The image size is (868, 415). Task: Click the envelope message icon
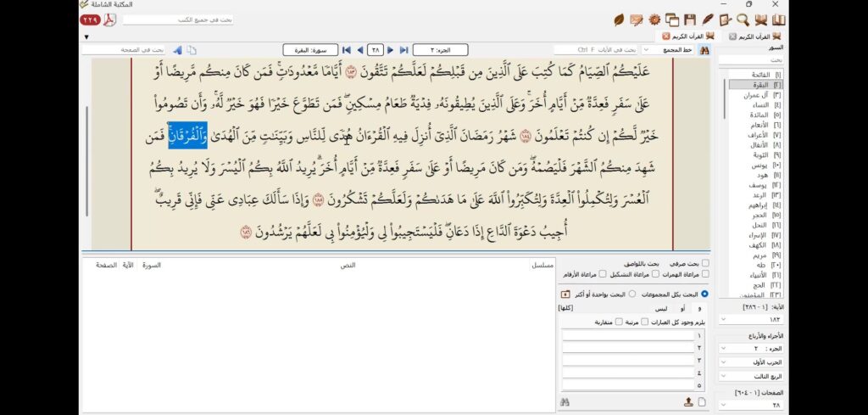pos(637,20)
